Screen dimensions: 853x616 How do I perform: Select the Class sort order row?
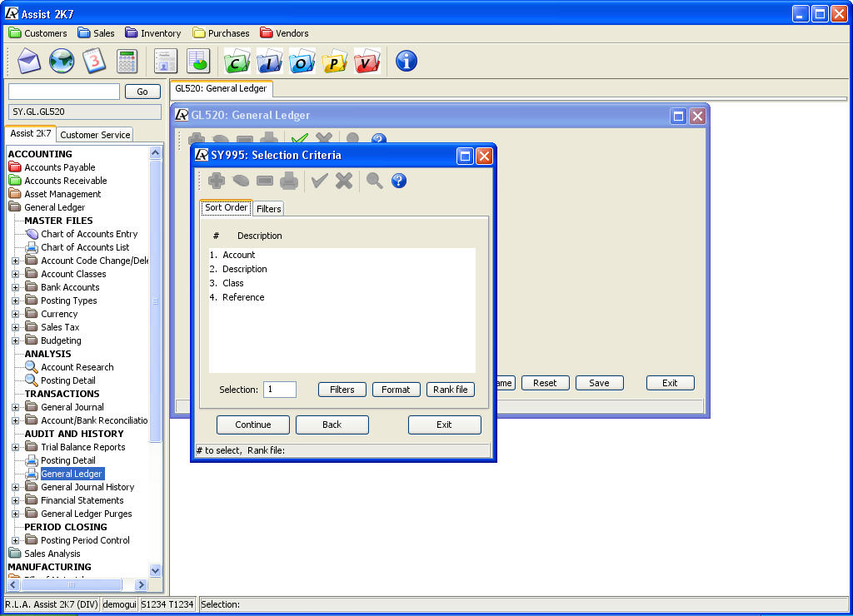(342, 283)
